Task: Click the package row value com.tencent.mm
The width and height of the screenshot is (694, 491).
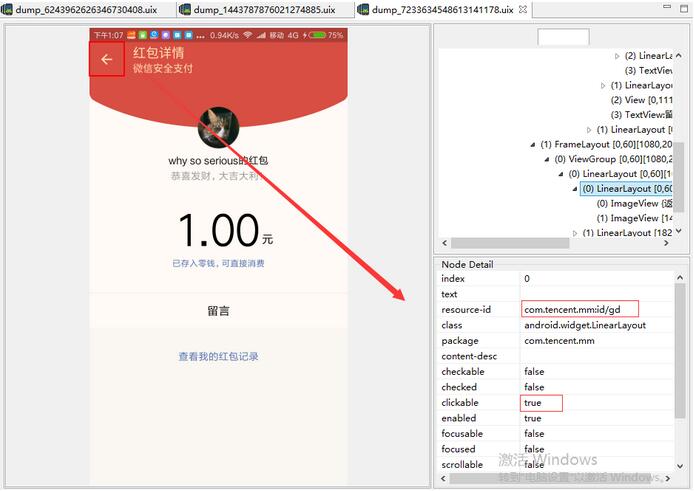Action: pyautogui.click(x=559, y=340)
